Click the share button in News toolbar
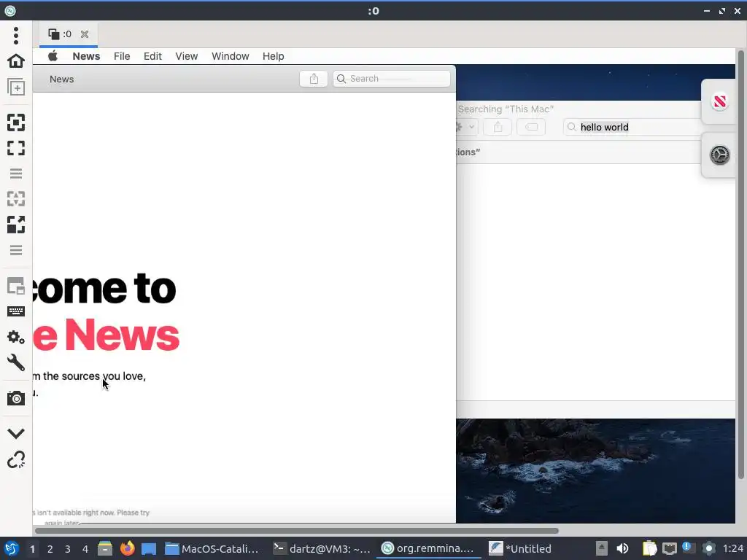 click(314, 79)
